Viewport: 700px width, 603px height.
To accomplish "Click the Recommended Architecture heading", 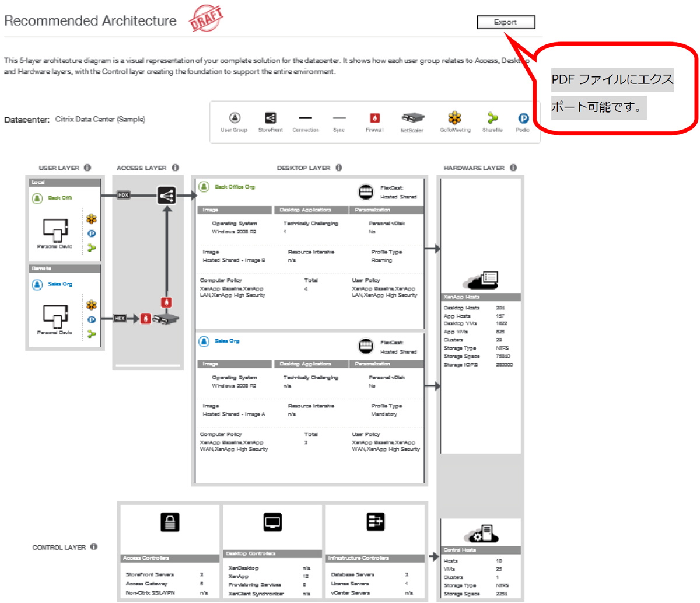I will [90, 21].
